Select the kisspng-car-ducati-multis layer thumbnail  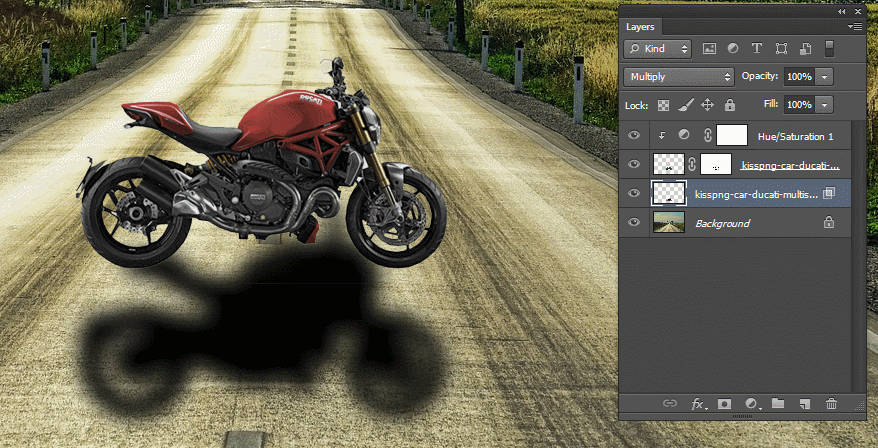click(669, 193)
